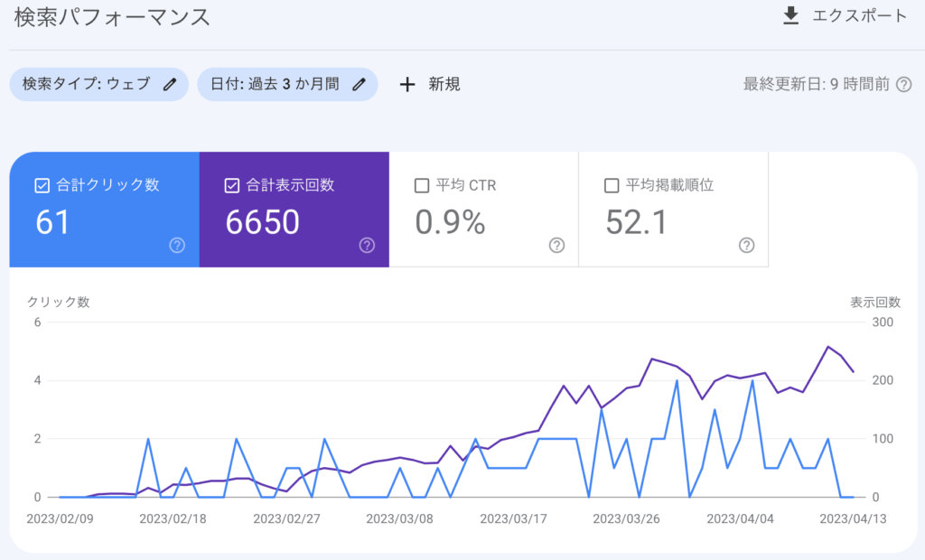Click the 2023/02/18 date label
Image resolution: width=925 pixels, height=560 pixels.
tap(173, 519)
